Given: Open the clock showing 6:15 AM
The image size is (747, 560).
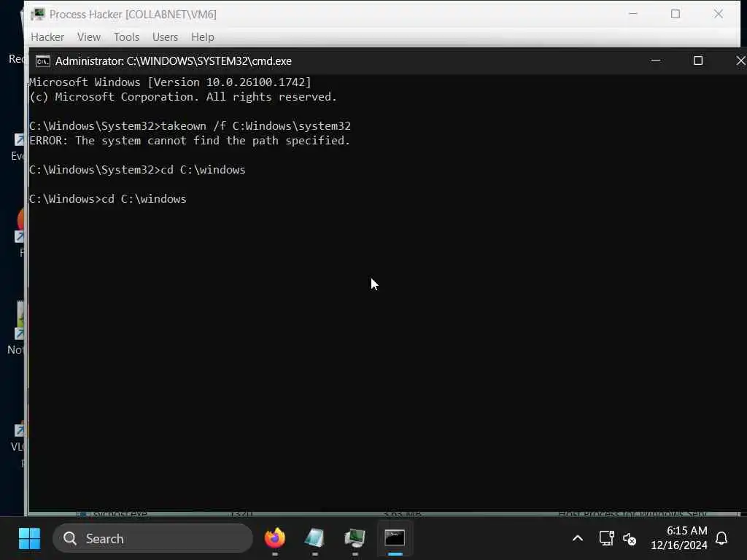Looking at the screenshot, I should pyautogui.click(x=679, y=538).
